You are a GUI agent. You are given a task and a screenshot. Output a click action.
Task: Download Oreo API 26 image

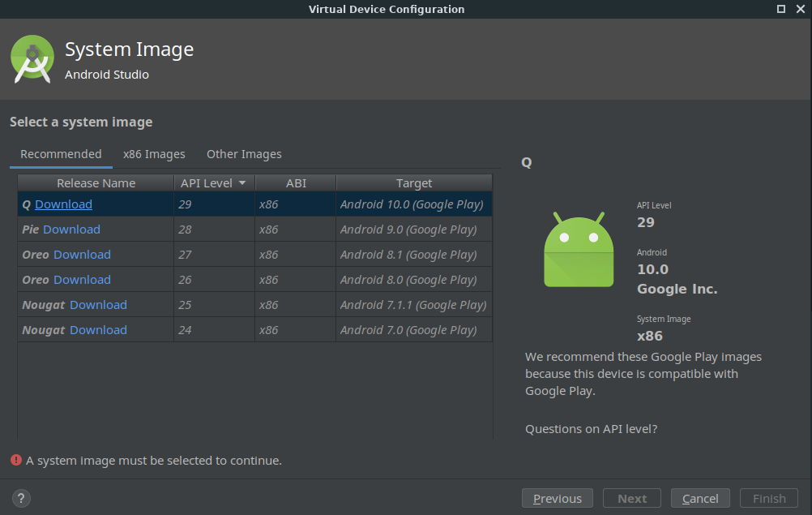82,280
